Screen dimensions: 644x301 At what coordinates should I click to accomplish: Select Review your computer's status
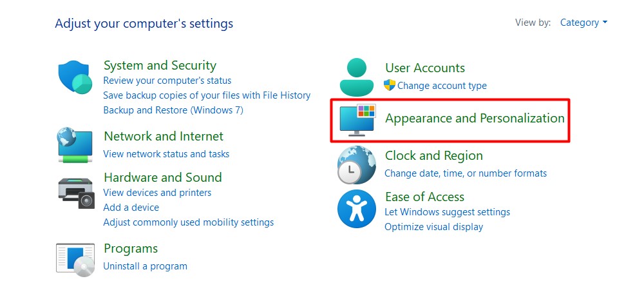(x=167, y=81)
